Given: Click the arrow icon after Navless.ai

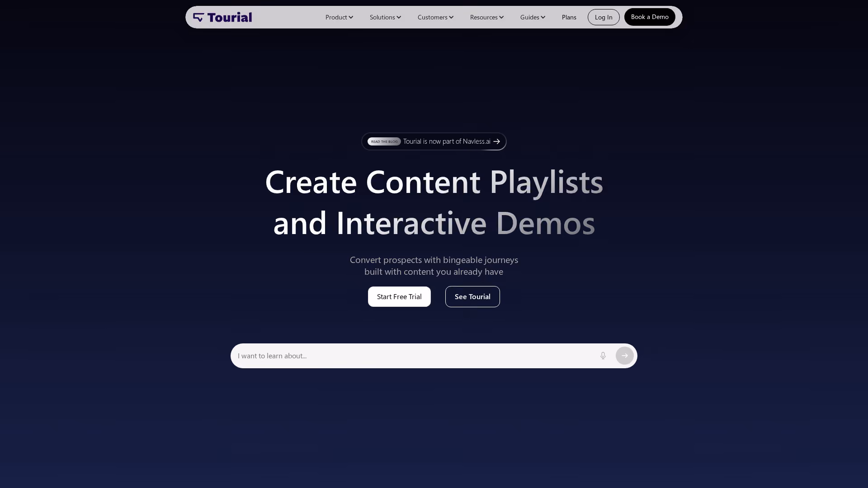Looking at the screenshot, I should click(496, 141).
